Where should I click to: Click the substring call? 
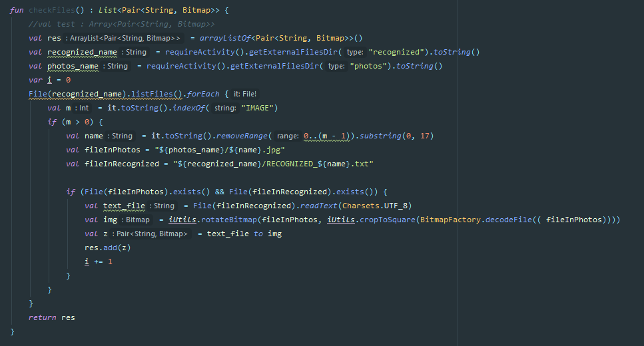point(380,136)
